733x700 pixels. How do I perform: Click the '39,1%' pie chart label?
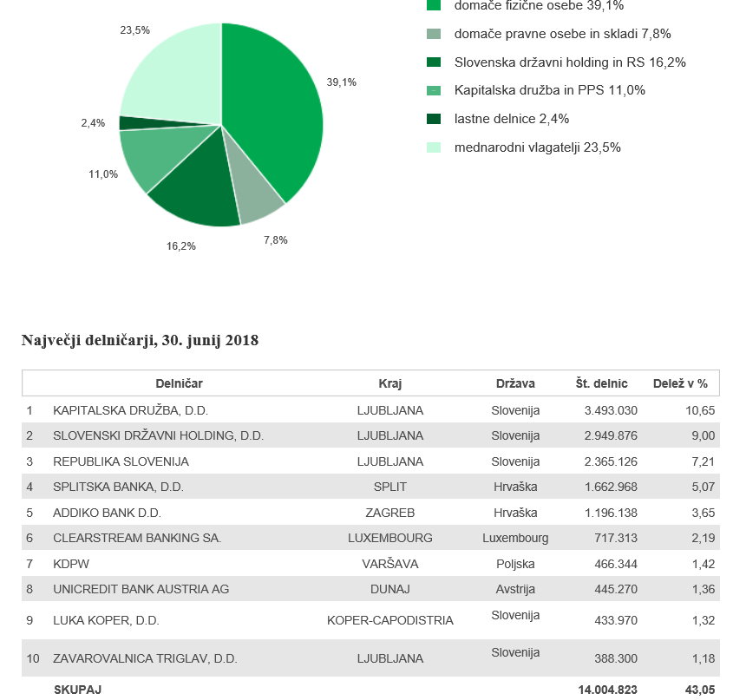341,82
